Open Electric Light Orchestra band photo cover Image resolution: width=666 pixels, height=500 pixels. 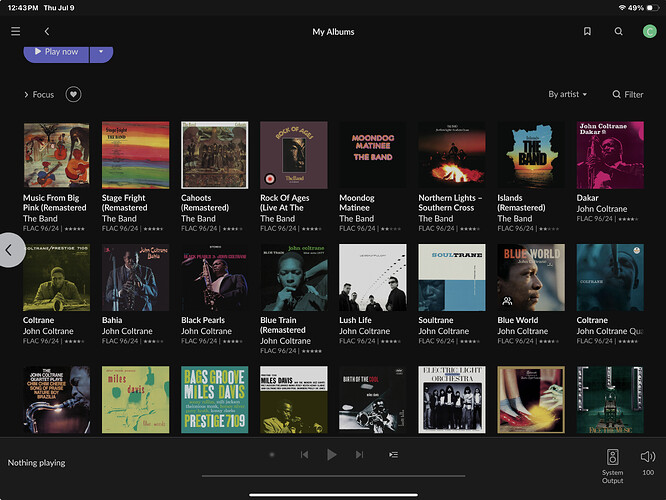tap(452, 400)
